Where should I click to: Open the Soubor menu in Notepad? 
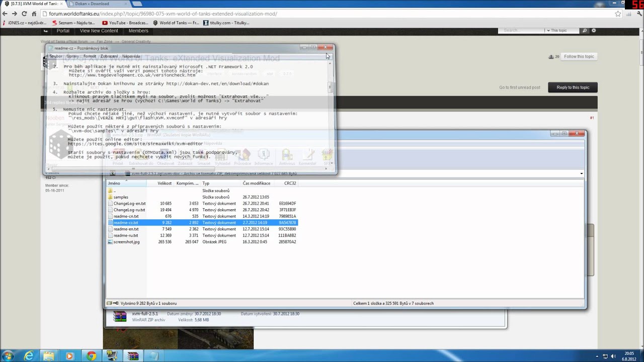point(55,56)
